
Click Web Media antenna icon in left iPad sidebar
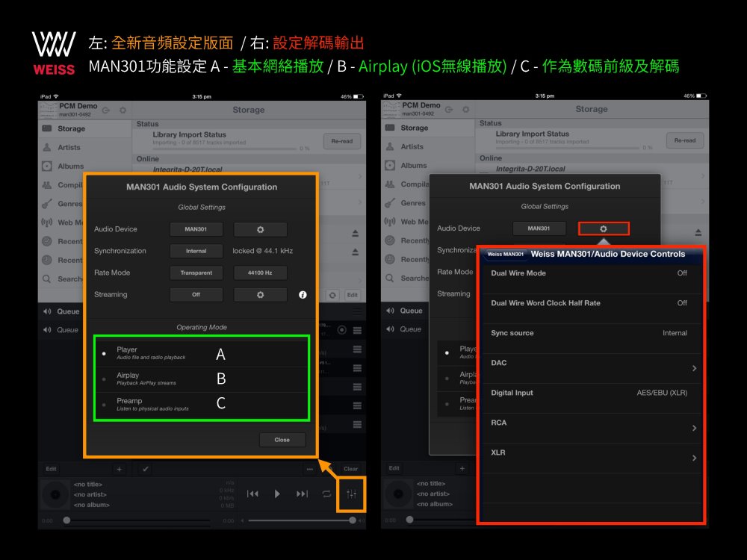[x=46, y=223]
